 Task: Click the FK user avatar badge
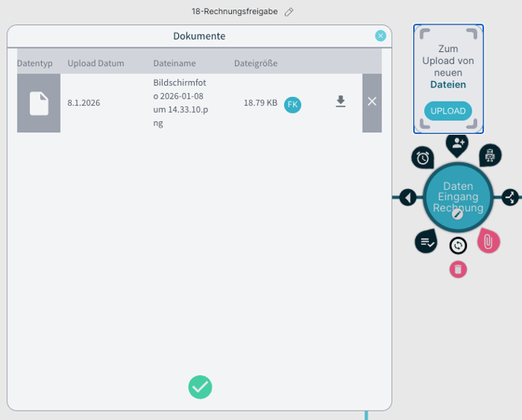(x=293, y=104)
